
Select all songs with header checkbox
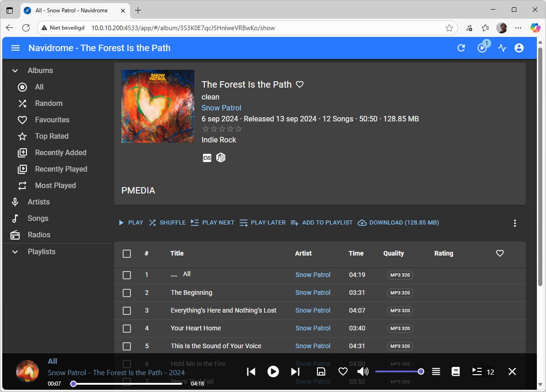tap(127, 254)
